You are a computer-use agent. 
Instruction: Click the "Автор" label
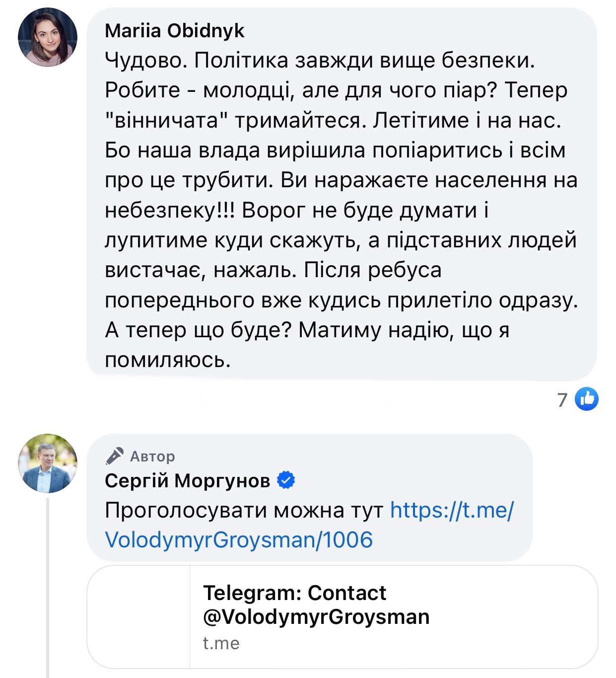pyautogui.click(x=152, y=456)
